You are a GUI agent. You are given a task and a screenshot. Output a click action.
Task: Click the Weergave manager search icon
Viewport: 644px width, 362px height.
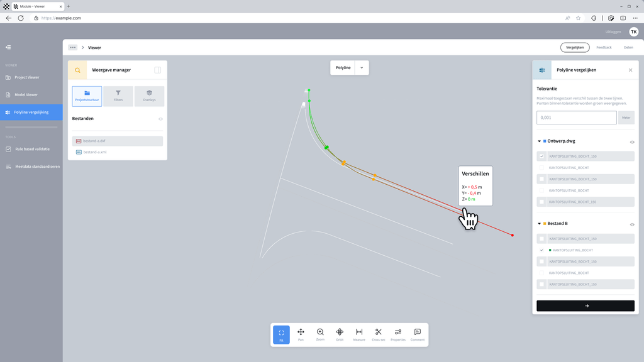coord(77,70)
